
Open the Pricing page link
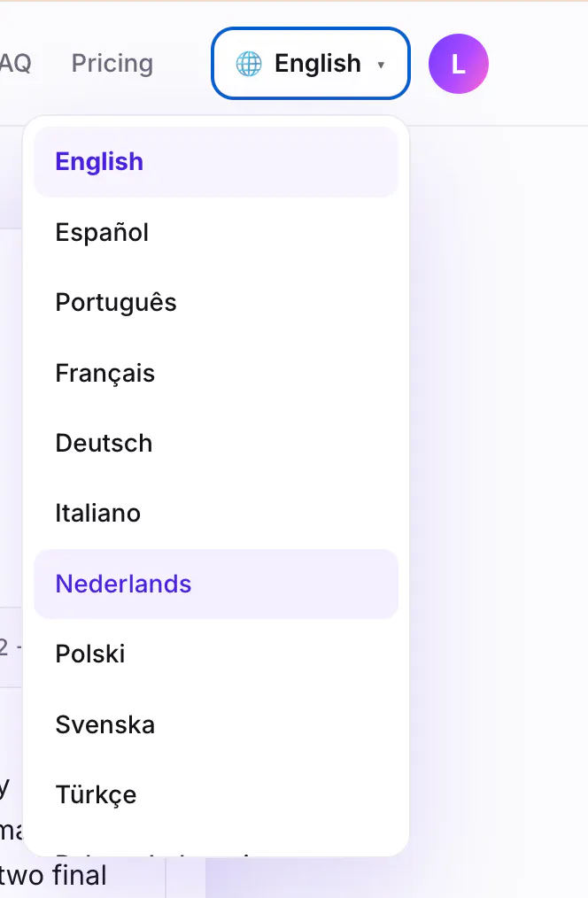(x=112, y=64)
